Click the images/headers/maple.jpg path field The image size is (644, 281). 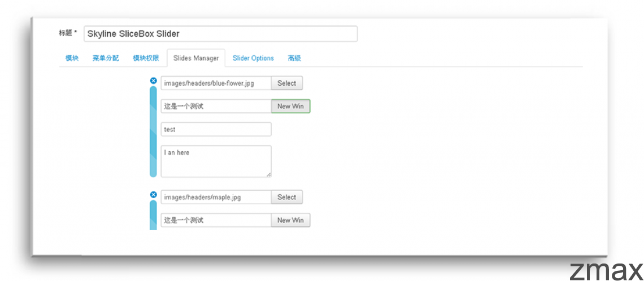pyautogui.click(x=216, y=197)
